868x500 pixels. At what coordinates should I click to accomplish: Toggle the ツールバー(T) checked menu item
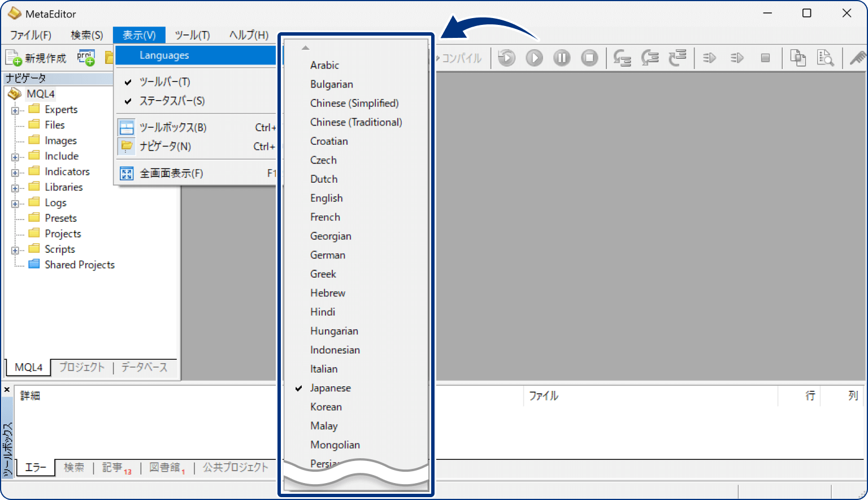164,82
